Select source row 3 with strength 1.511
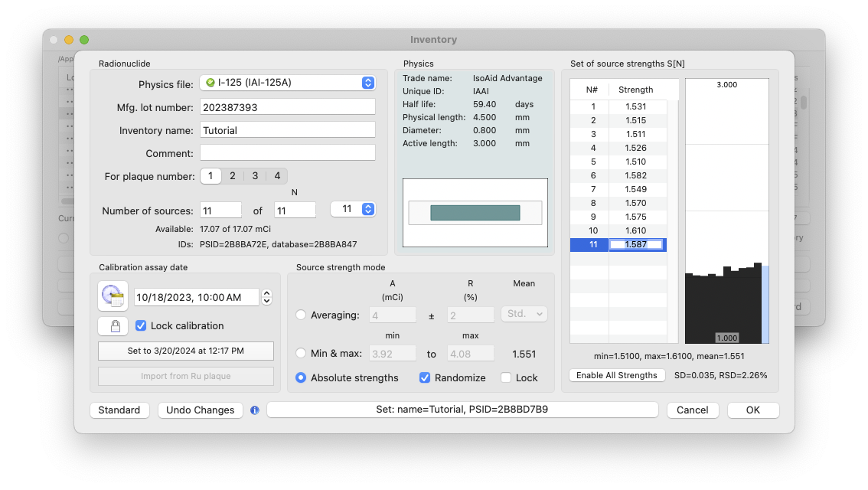The height and width of the screenshot is (490, 868). [618, 134]
